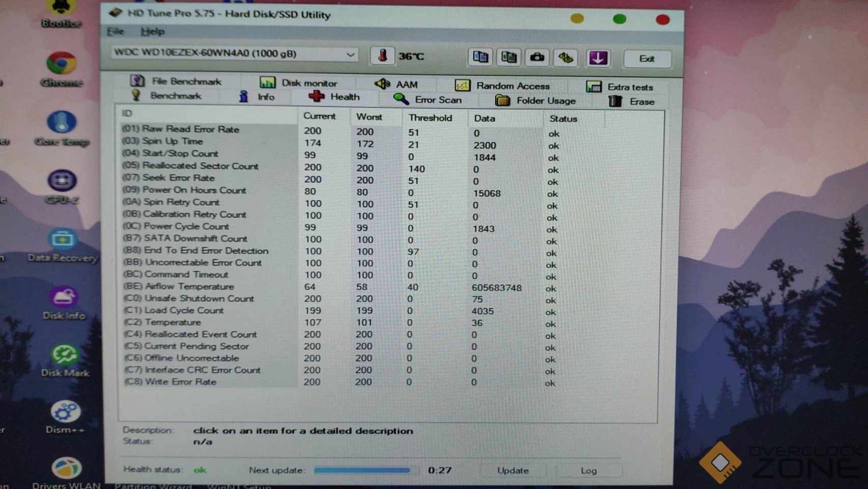Open the File menu

pyautogui.click(x=116, y=32)
